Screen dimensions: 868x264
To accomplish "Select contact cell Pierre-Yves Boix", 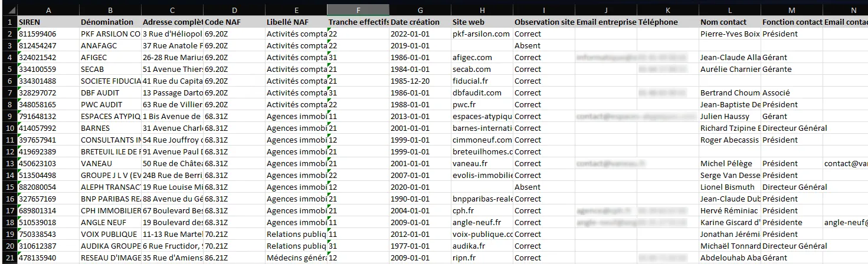I will pyautogui.click(x=730, y=34).
